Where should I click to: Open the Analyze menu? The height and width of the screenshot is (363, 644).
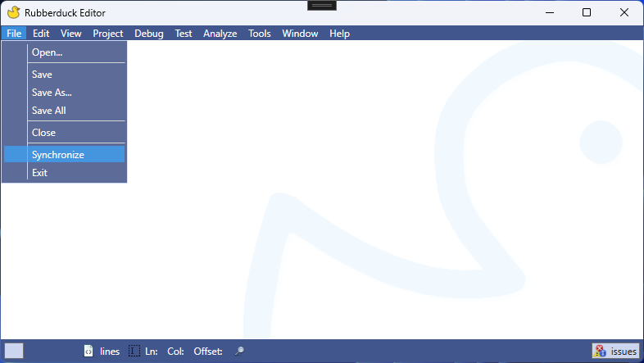(220, 34)
